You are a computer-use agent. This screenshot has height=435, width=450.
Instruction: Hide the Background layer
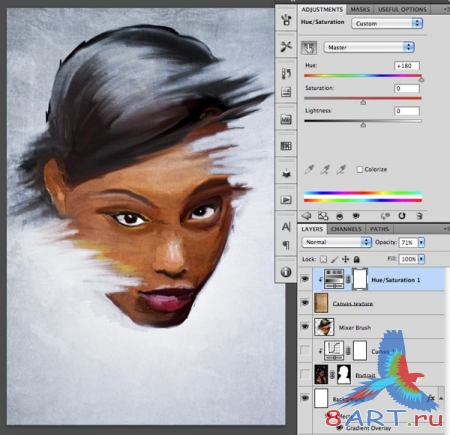305,398
